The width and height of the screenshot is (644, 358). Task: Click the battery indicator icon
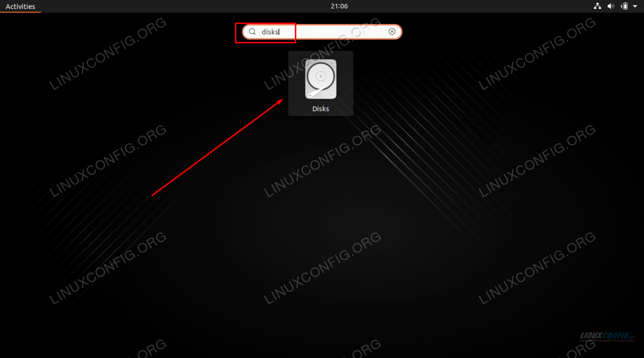pos(625,6)
